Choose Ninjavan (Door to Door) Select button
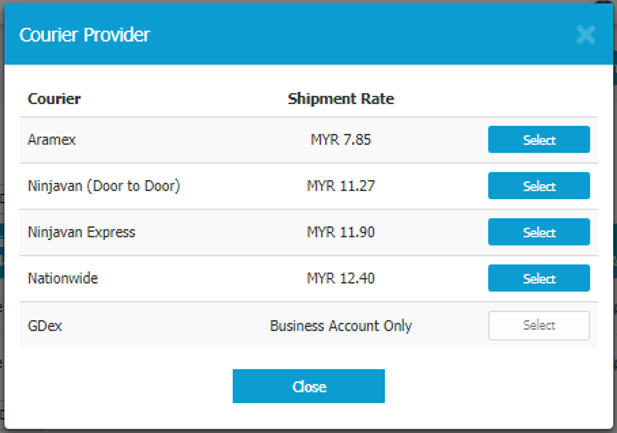The height and width of the screenshot is (433, 617). point(538,186)
